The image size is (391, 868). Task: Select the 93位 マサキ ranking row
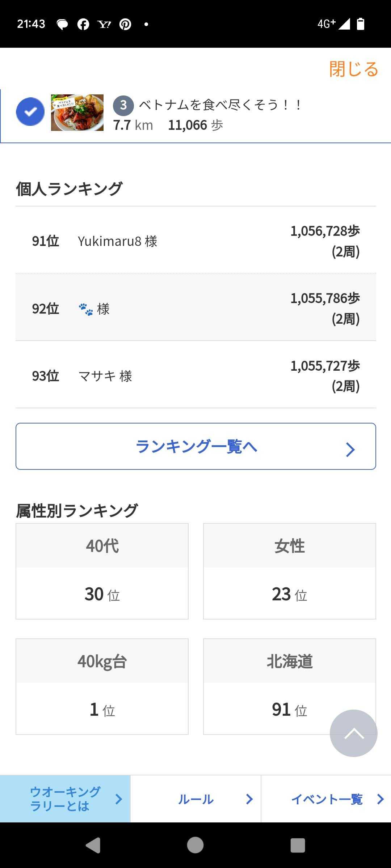[x=195, y=375]
